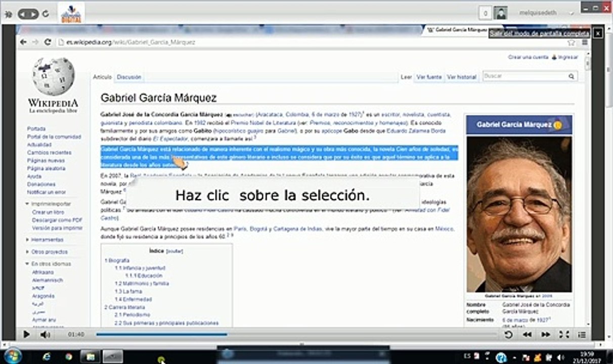Click 'Descargar como PDF' in the sidebar
Viewport: 613px width, 364px height.
57,220
